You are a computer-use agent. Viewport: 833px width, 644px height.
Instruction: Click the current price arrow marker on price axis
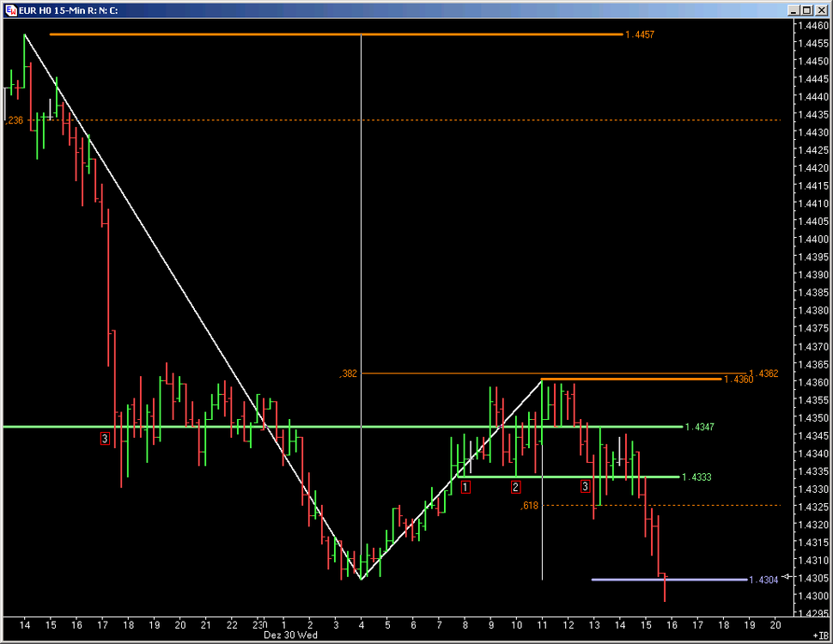[x=787, y=576]
